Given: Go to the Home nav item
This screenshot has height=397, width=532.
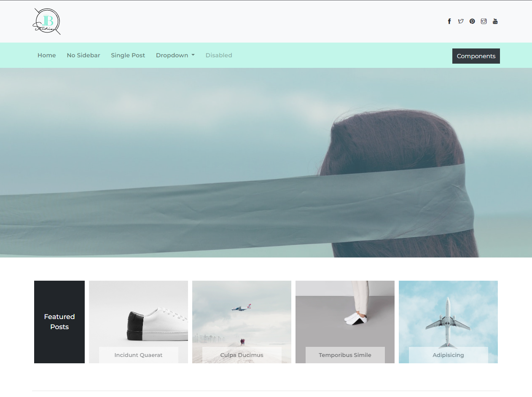Looking at the screenshot, I should (46, 55).
